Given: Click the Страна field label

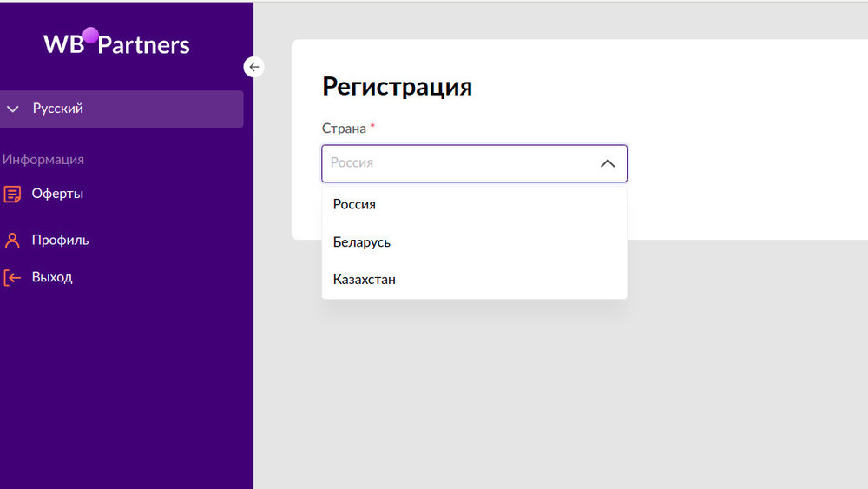Looking at the screenshot, I should [344, 129].
